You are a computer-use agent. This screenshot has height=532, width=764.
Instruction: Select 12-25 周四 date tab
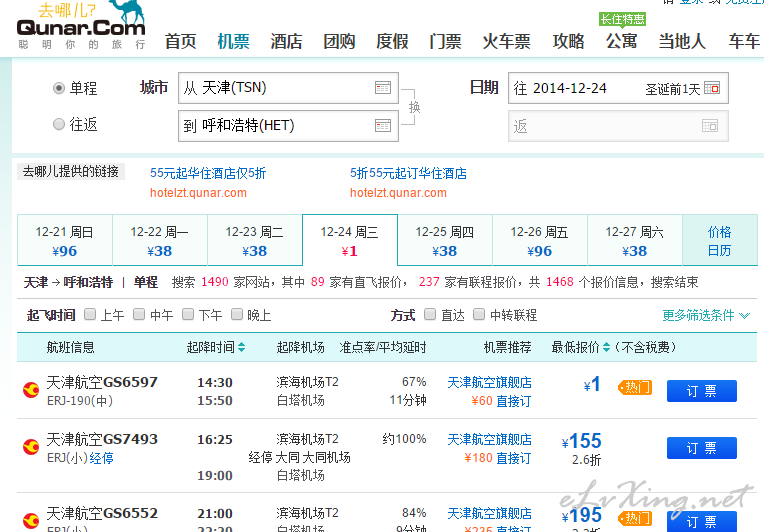click(x=445, y=240)
